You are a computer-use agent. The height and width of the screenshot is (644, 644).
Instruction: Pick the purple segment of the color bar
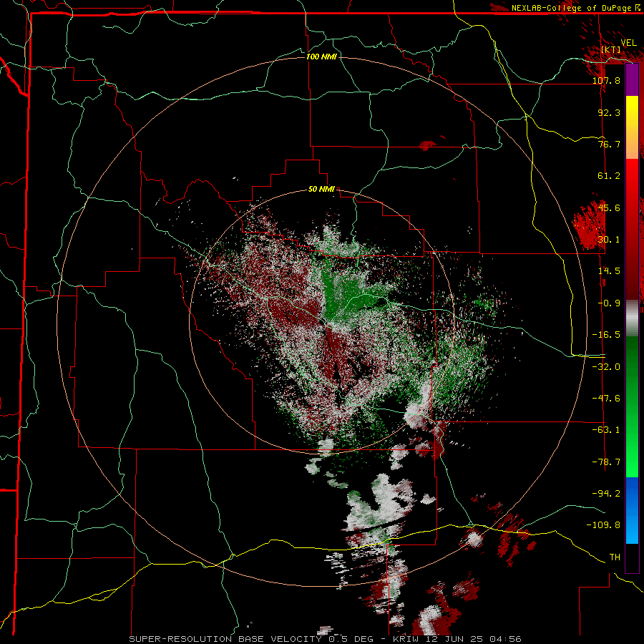pos(632,80)
